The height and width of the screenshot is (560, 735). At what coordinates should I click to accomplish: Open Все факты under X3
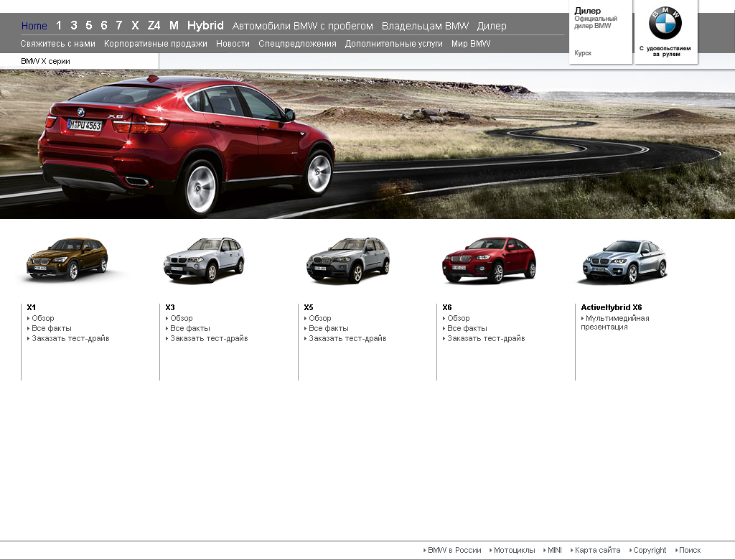tap(189, 328)
